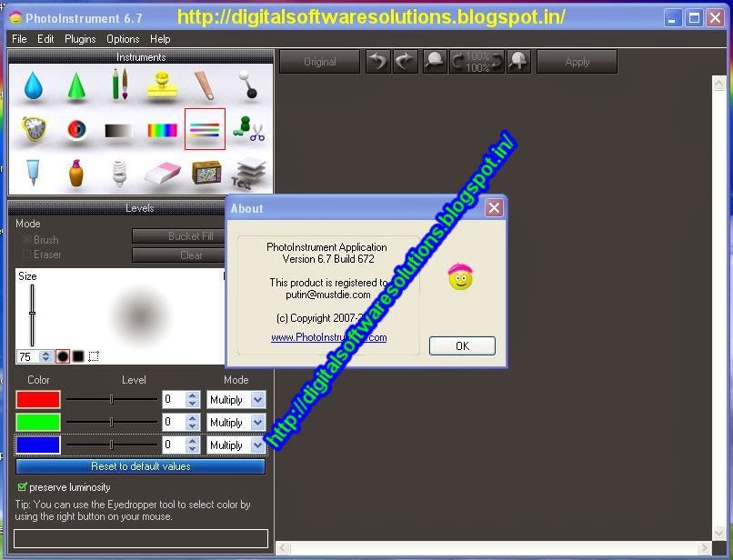Image resolution: width=733 pixels, height=560 pixels.
Task: Select the orange lotion bottle tool
Action: pyautogui.click(x=76, y=173)
